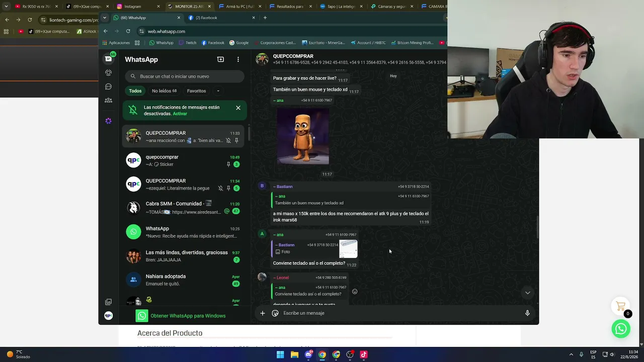This screenshot has height=362, width=644.
Task: Select the No leídos filter
Action: click(x=164, y=91)
